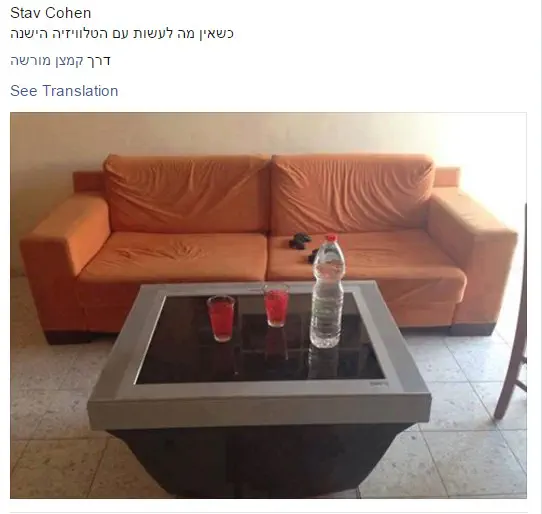This screenshot has width=542, height=514.
Task: Open Stav Cohen's profile name
Action: click(x=50, y=13)
